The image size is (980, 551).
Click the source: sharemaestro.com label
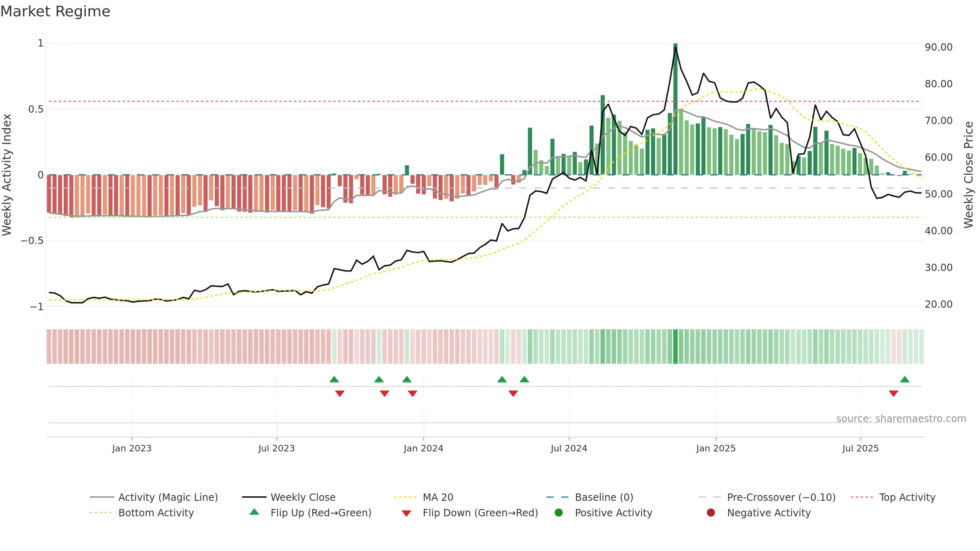tap(901, 418)
